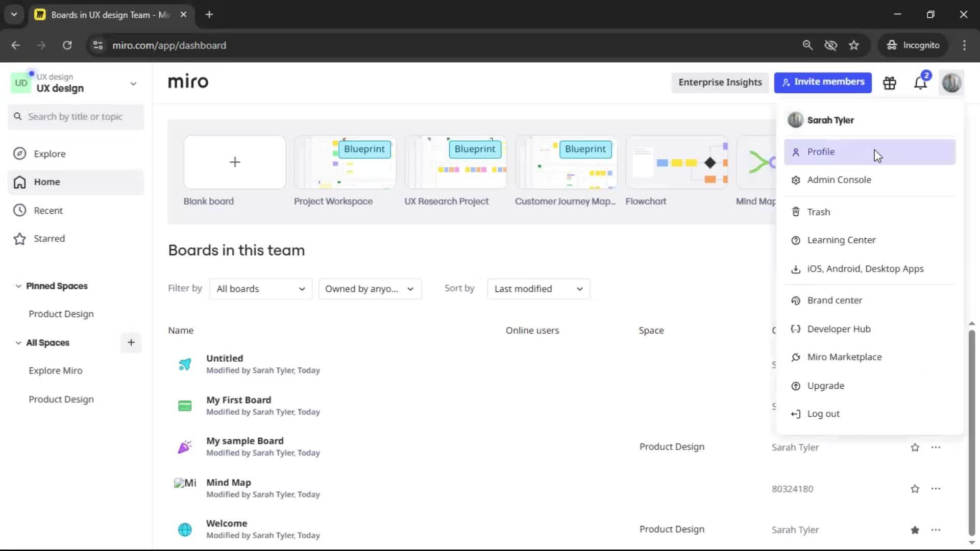Open more options for My sample Board
The height and width of the screenshot is (551, 980).
[936, 447]
